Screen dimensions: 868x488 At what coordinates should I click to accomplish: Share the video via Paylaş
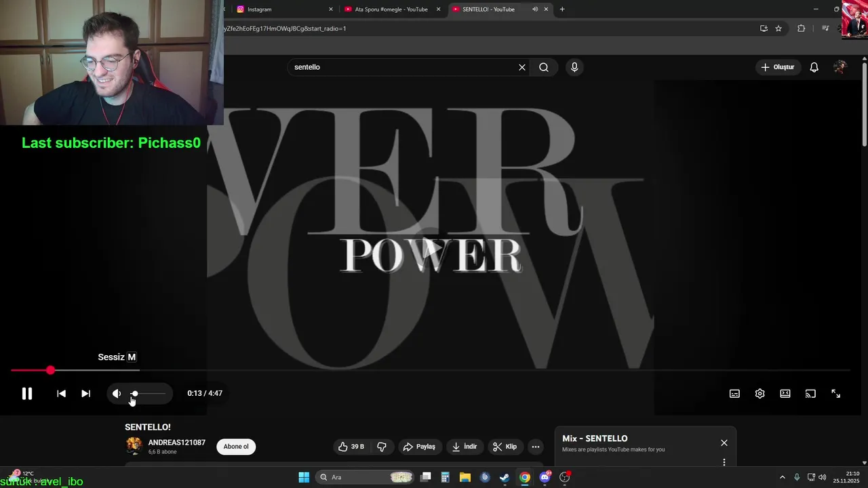click(x=419, y=447)
